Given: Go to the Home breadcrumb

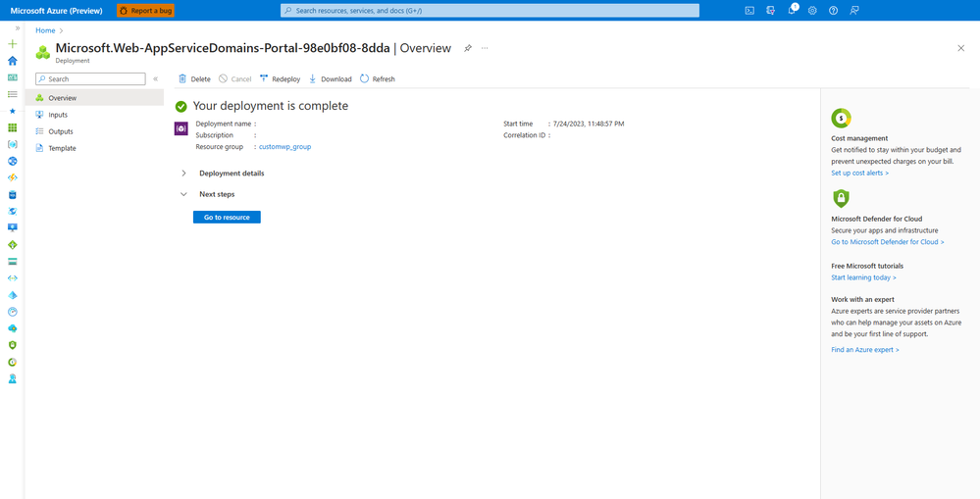Looking at the screenshot, I should 45,30.
